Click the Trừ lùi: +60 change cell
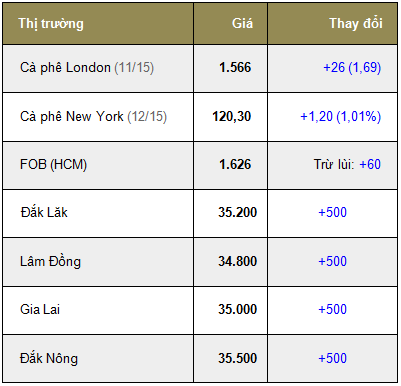Image resolution: width=401 pixels, height=386 pixels. 347,165
